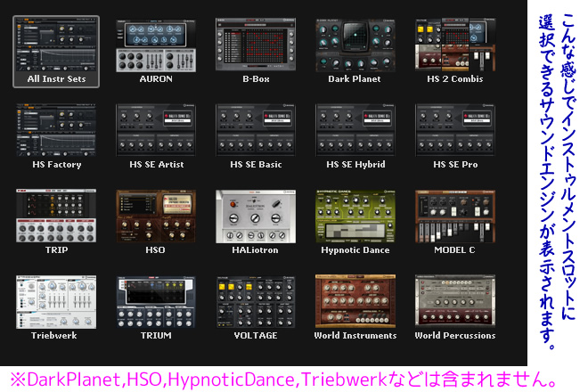Screen dimensions: 588x392
Task: Select the B-Box drum machine icon
Action: (x=256, y=45)
